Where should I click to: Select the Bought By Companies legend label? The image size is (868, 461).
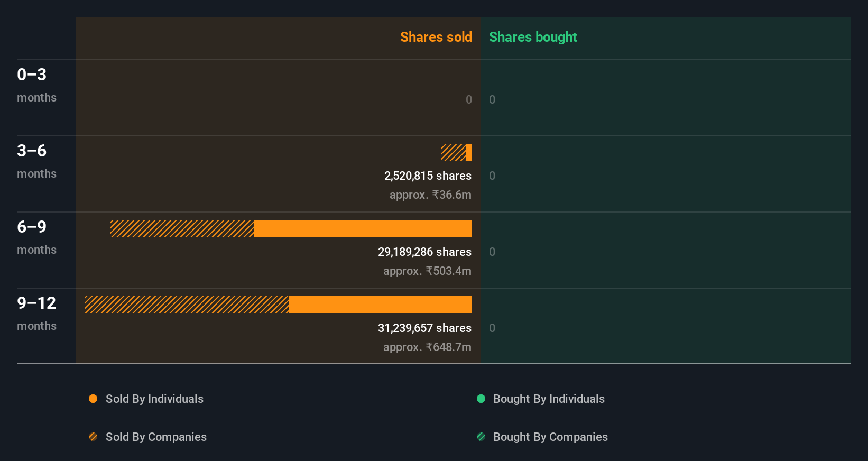(x=550, y=437)
